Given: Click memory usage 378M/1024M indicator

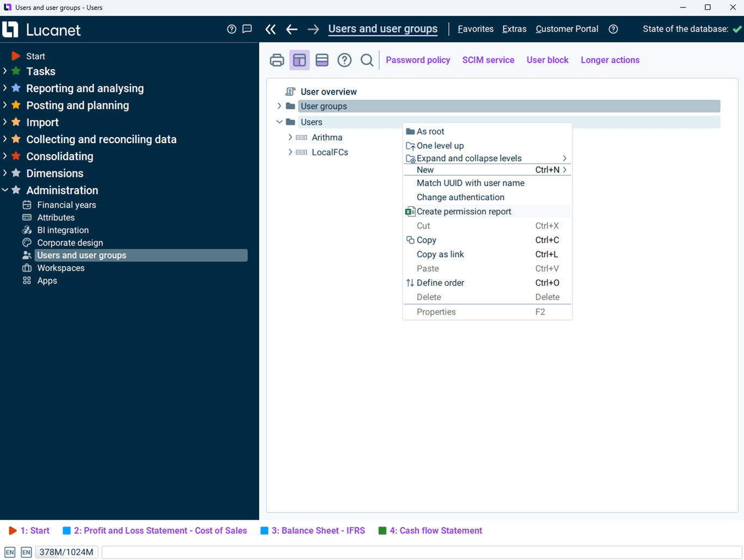Looking at the screenshot, I should [x=66, y=552].
